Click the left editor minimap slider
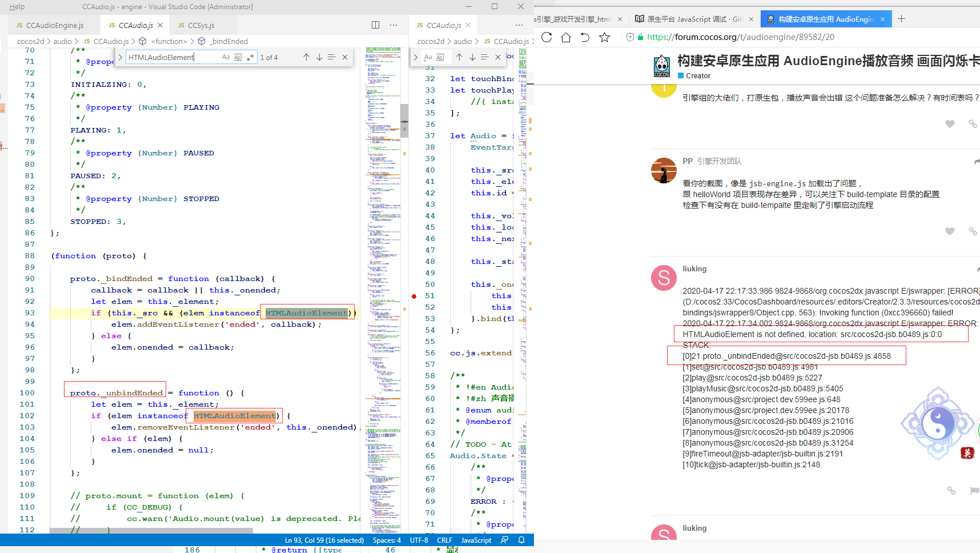 (404, 121)
